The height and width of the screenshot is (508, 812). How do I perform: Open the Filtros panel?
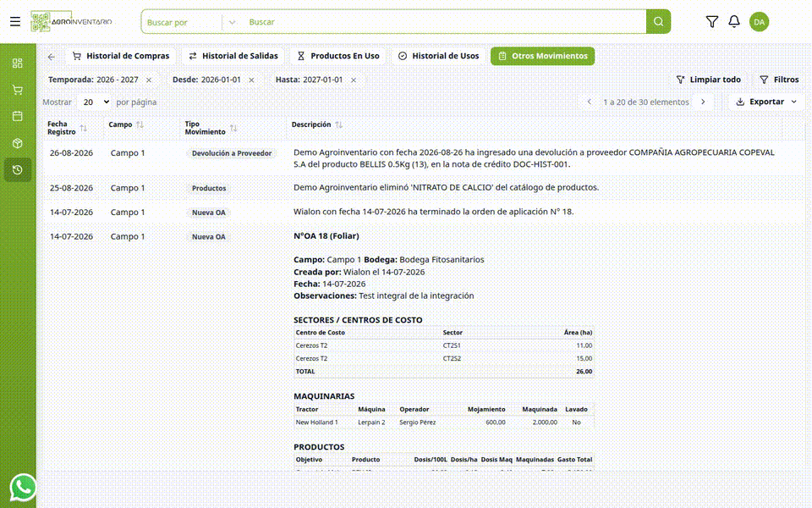pyautogui.click(x=779, y=80)
